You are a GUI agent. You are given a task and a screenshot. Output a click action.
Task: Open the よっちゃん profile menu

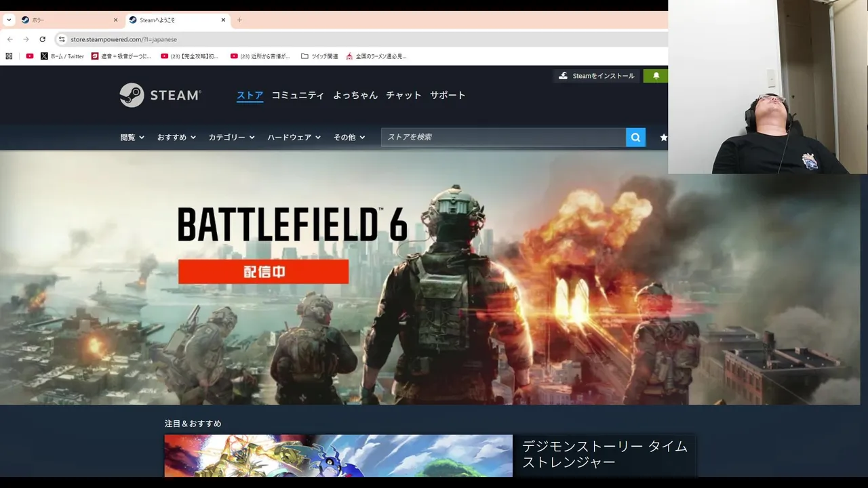355,96
